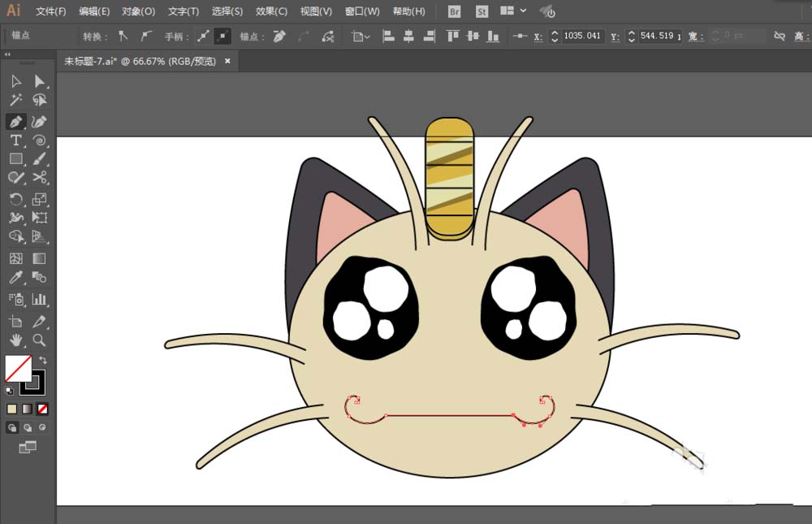
Task: Swap fill and stroke colors
Action: click(43, 360)
